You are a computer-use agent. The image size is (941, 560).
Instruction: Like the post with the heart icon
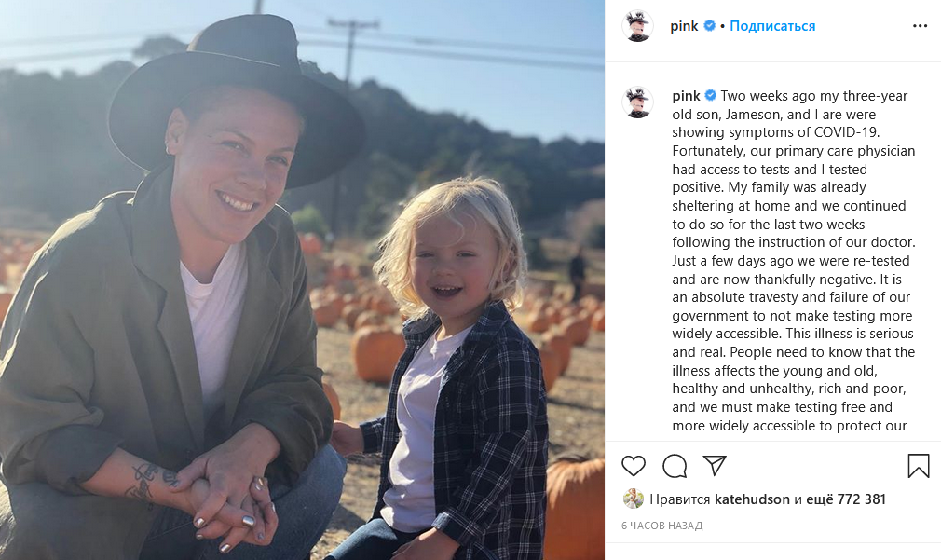coord(634,466)
